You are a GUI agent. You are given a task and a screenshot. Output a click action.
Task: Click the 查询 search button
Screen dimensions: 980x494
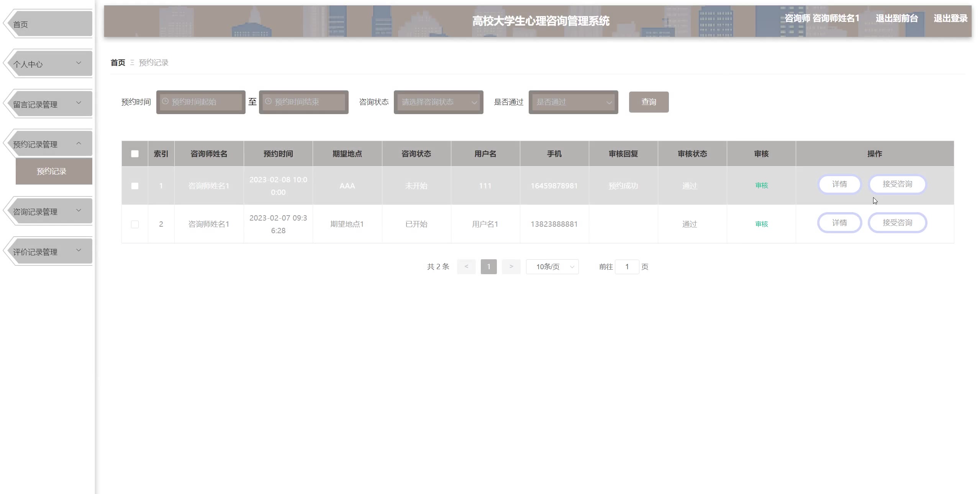click(x=649, y=102)
